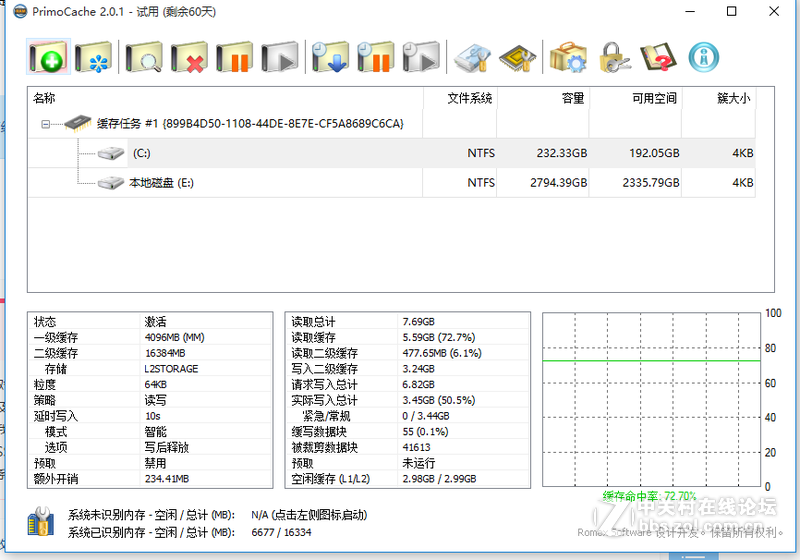
Task: Collapse cache task #1 tree node
Action: (x=45, y=124)
